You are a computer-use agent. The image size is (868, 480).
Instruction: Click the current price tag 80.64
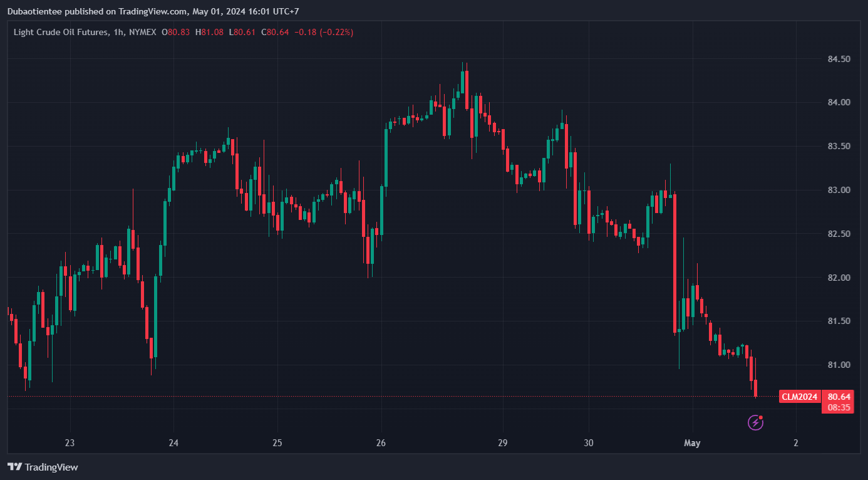tap(839, 397)
